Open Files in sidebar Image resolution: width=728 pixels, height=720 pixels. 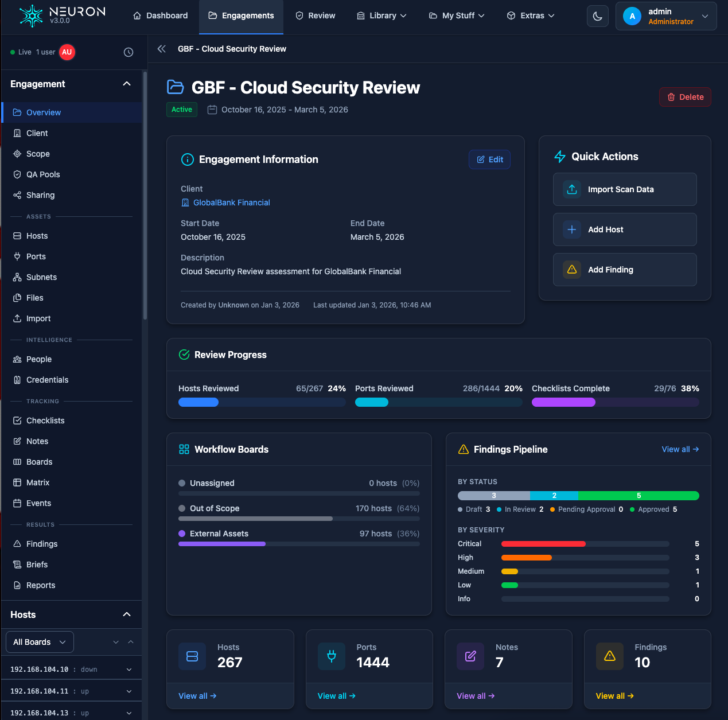(72, 298)
